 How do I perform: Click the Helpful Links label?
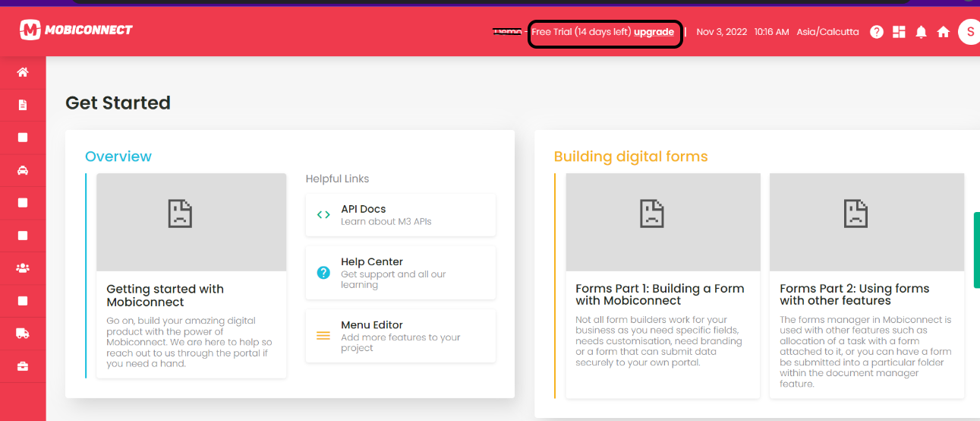point(337,179)
